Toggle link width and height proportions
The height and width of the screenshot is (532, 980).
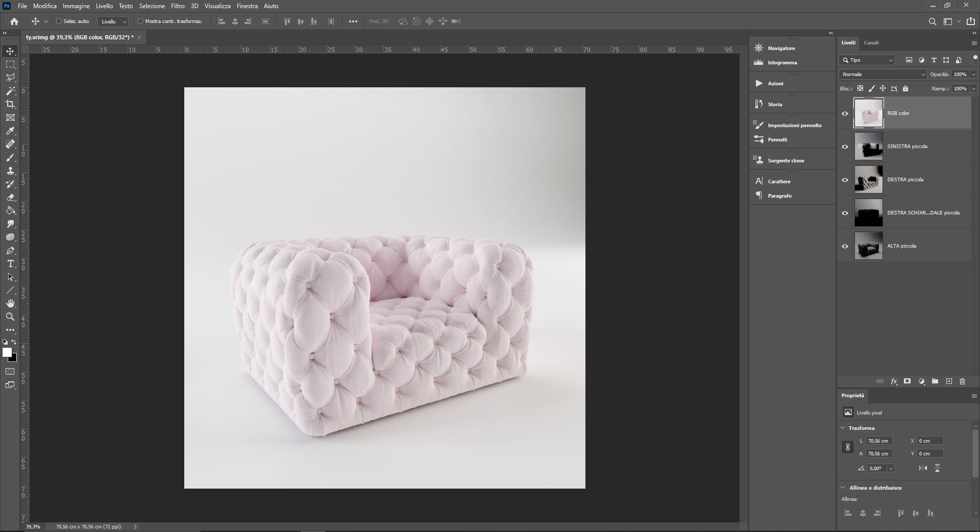pyautogui.click(x=847, y=447)
